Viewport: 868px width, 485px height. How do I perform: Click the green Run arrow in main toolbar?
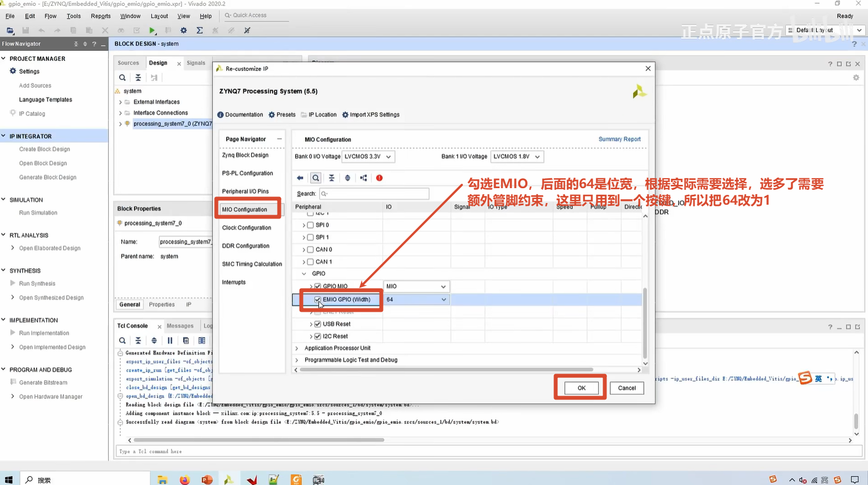point(152,30)
